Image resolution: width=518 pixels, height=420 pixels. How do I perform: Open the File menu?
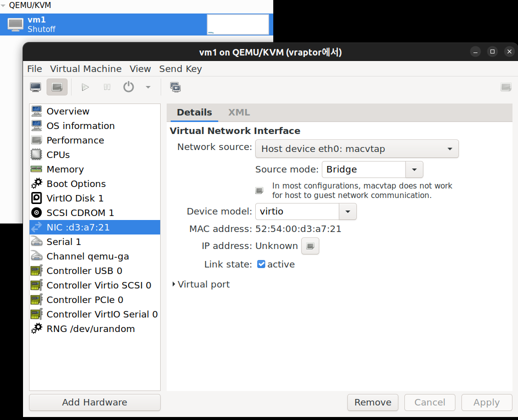click(x=35, y=68)
